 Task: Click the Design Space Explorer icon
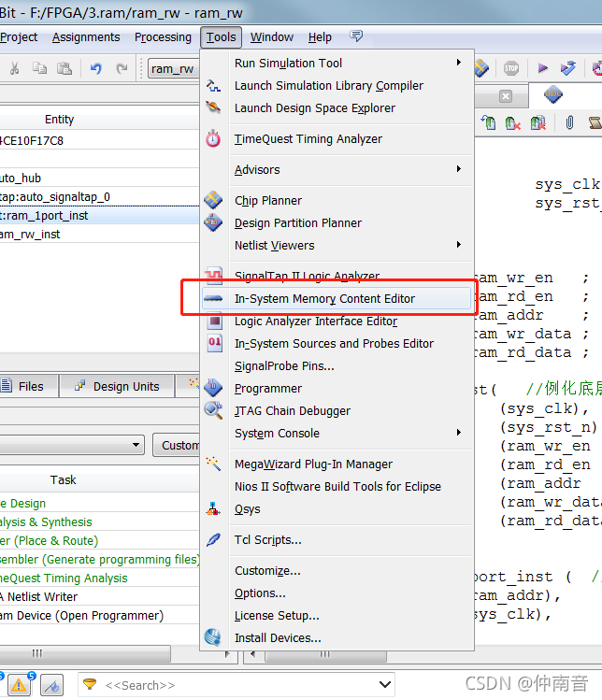(213, 107)
